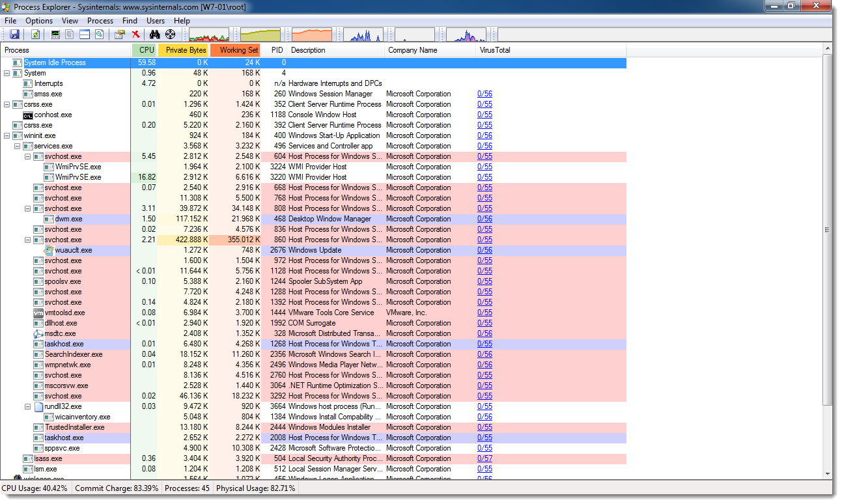
Task: Click the System Idle Process icon
Action: tap(18, 63)
